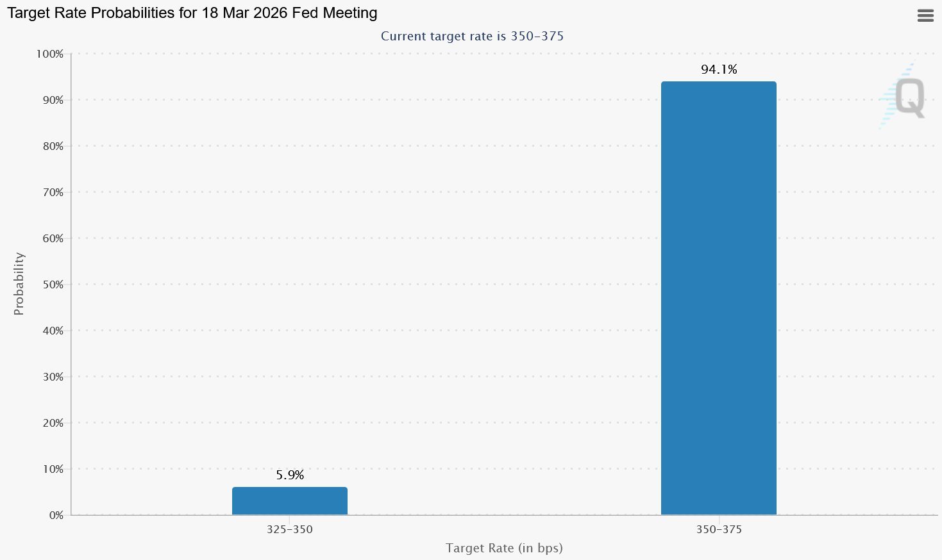Click the blue 350-375 probability bar
942x560 pixels.
pos(718,298)
